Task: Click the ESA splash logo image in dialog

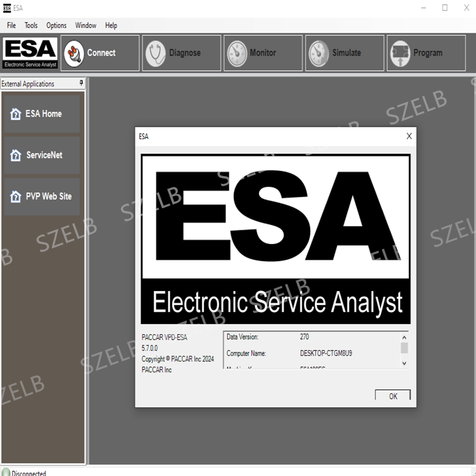Action: coord(275,239)
